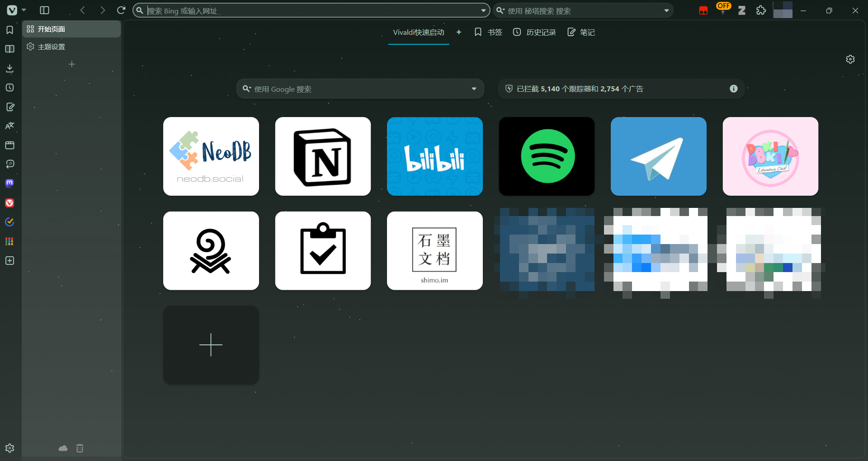Open the Vivaldi menu dropdown arrow

click(24, 10)
